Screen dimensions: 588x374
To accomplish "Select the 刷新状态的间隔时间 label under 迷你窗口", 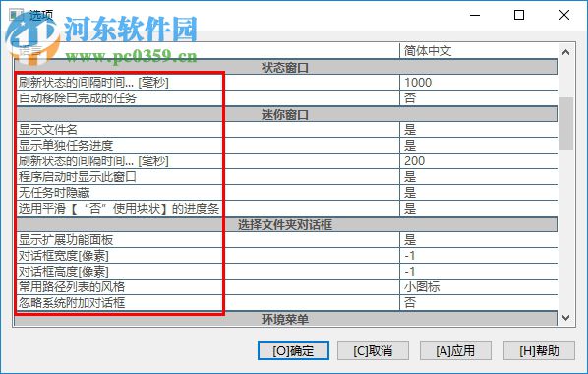I will (x=93, y=161).
